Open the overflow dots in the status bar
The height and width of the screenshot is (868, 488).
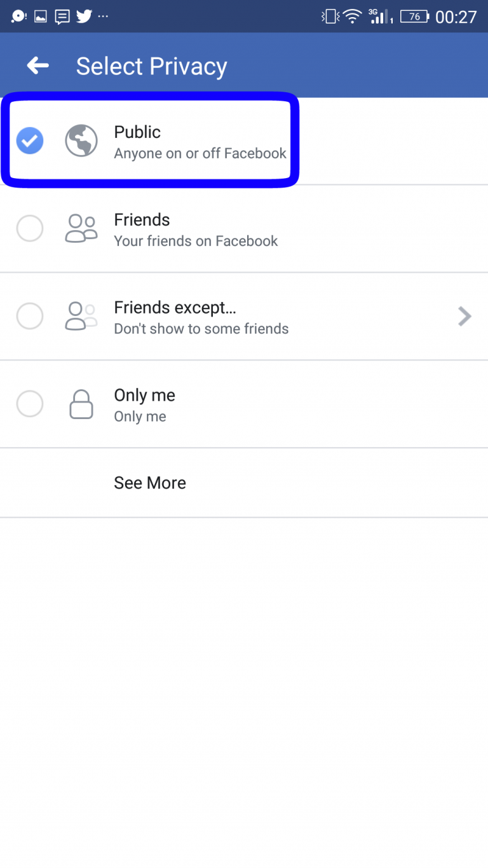[103, 15]
